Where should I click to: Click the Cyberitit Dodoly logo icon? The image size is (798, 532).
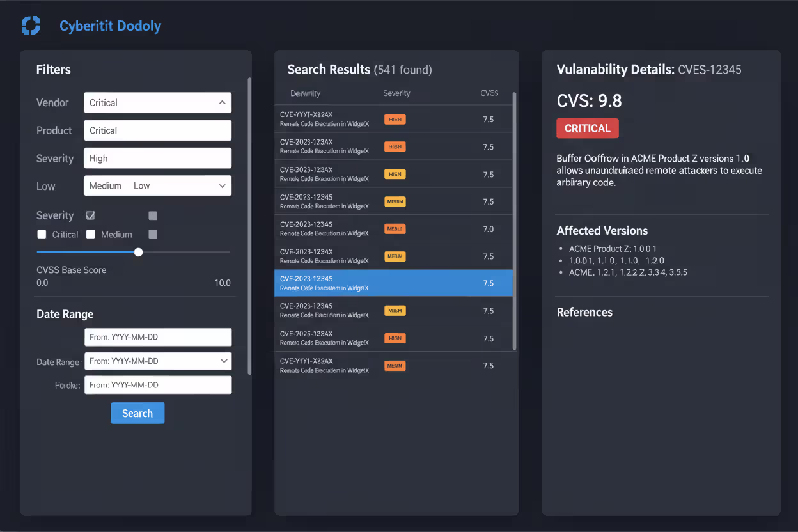(30, 26)
